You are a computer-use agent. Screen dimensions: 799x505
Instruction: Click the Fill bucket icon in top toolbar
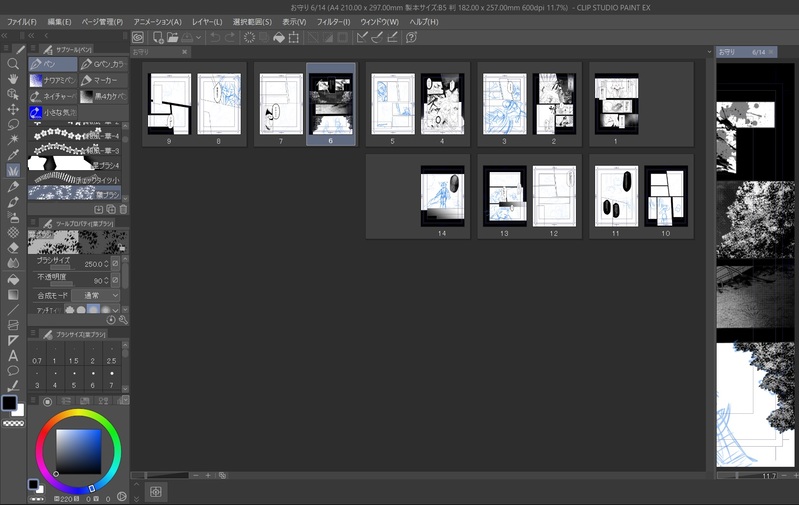point(279,37)
